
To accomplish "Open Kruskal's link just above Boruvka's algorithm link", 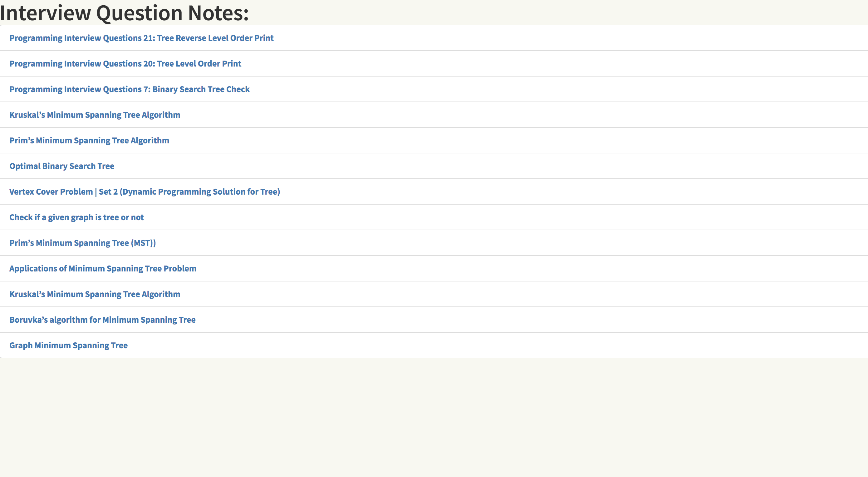I will tap(95, 294).
